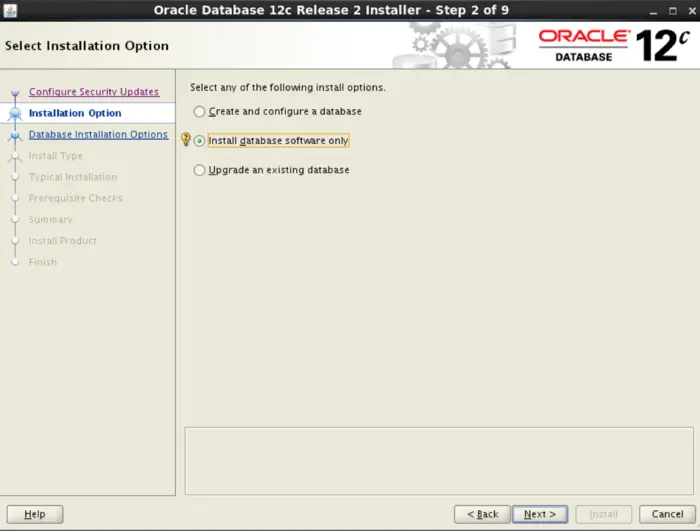700x532 pixels.
Task: Proceed with the Next button
Action: point(540,514)
